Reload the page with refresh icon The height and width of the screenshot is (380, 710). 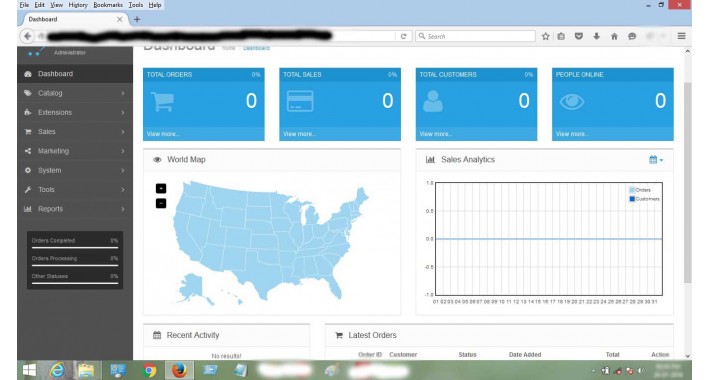403,36
